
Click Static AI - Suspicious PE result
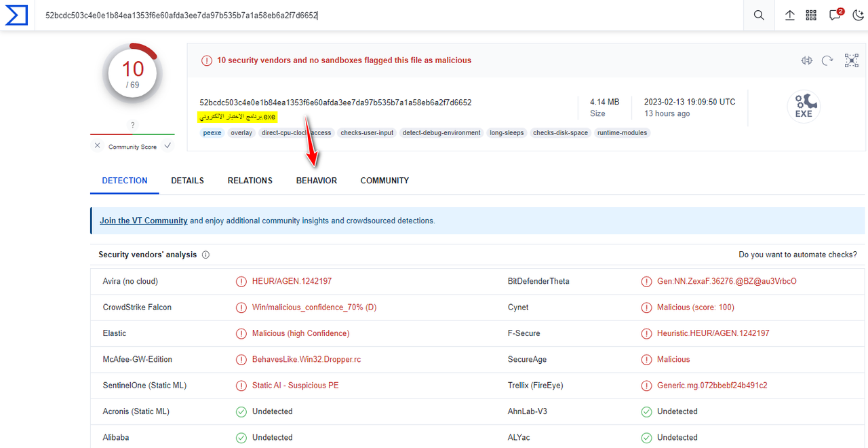click(x=295, y=386)
